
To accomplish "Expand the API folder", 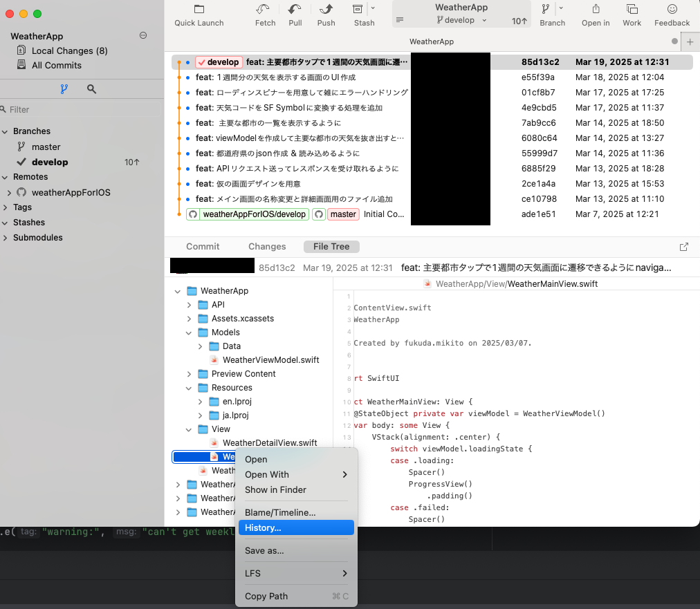I will click(189, 304).
